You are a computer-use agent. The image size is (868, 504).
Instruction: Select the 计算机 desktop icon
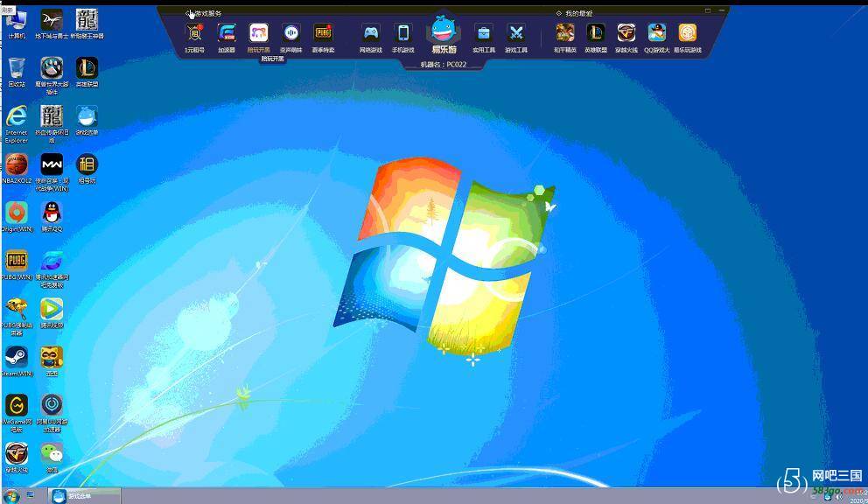click(17, 24)
